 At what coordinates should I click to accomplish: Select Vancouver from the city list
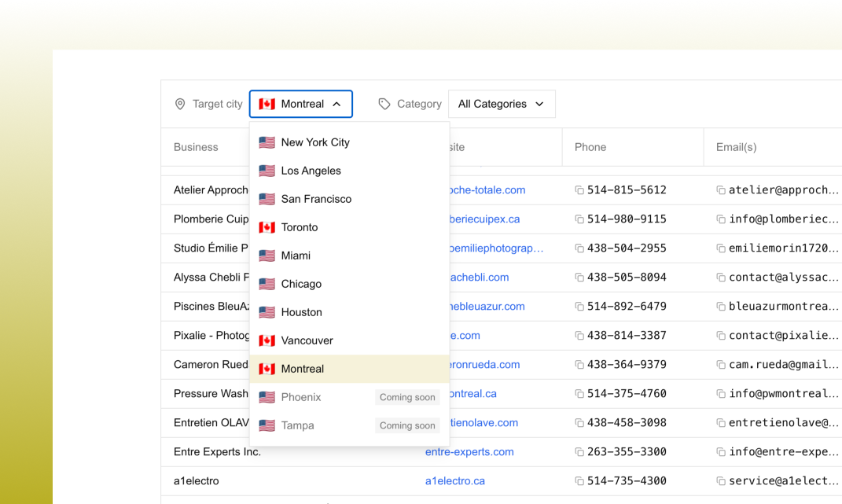307,340
